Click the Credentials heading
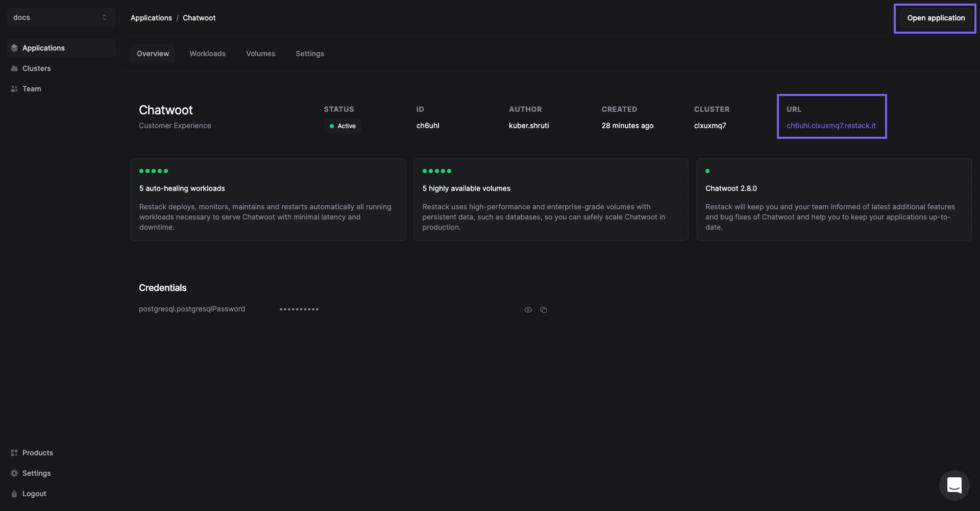This screenshot has width=980, height=511. tap(163, 288)
